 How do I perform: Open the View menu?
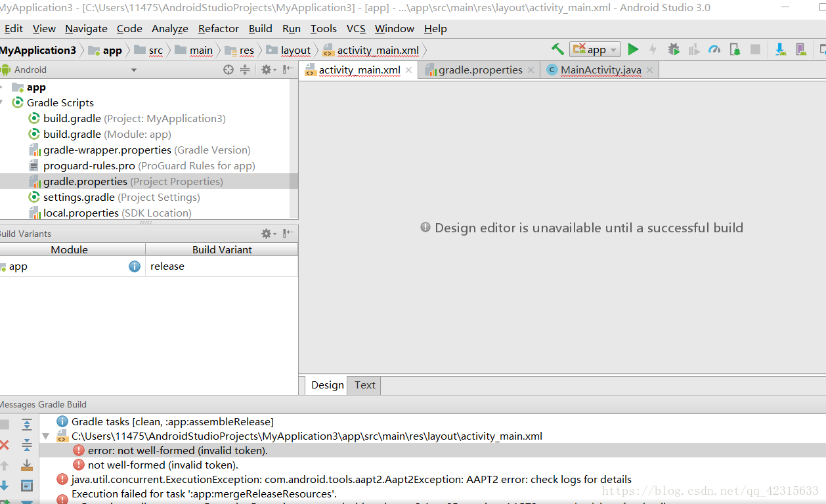44,29
